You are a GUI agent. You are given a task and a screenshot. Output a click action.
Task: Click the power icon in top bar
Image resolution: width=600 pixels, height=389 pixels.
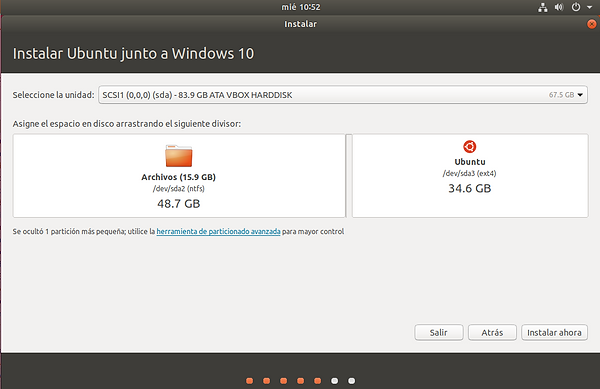576,7
